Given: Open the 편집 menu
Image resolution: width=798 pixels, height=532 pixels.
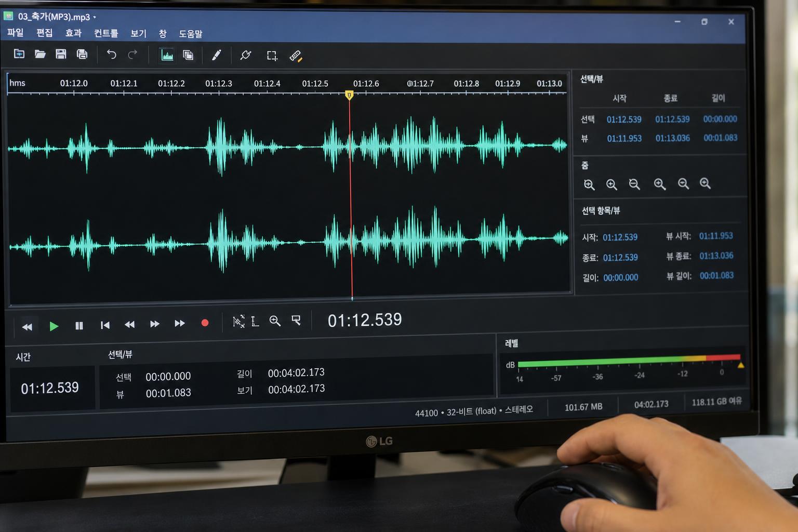Looking at the screenshot, I should (45, 33).
